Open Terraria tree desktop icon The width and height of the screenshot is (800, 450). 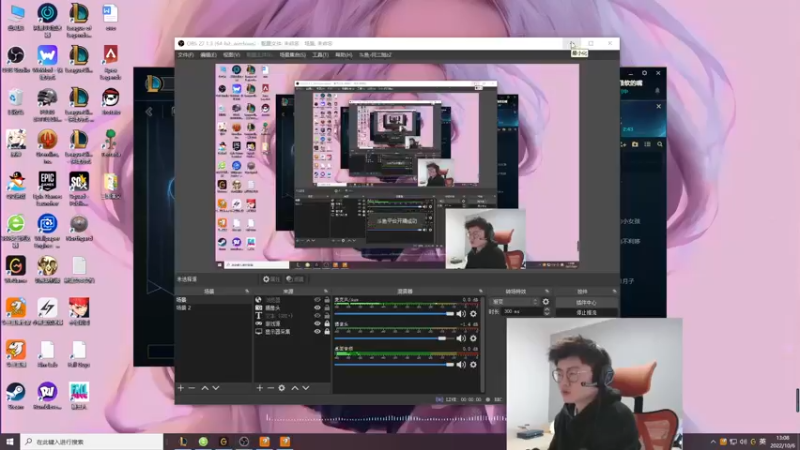(x=110, y=143)
